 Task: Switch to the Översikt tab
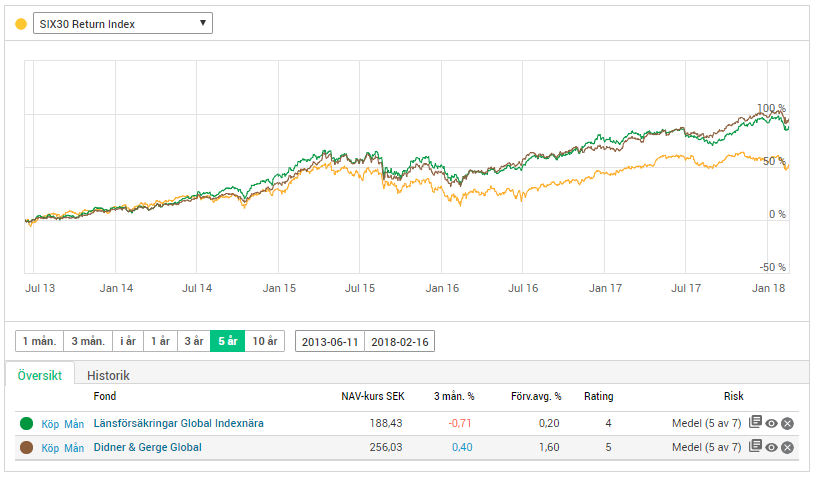(40, 375)
